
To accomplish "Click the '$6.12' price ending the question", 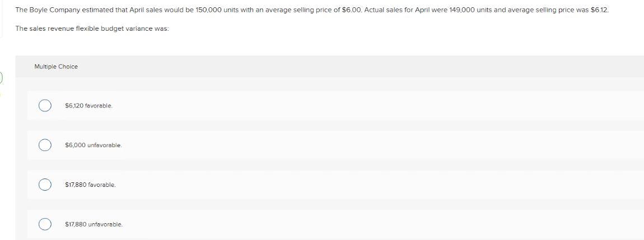I will (x=599, y=10).
